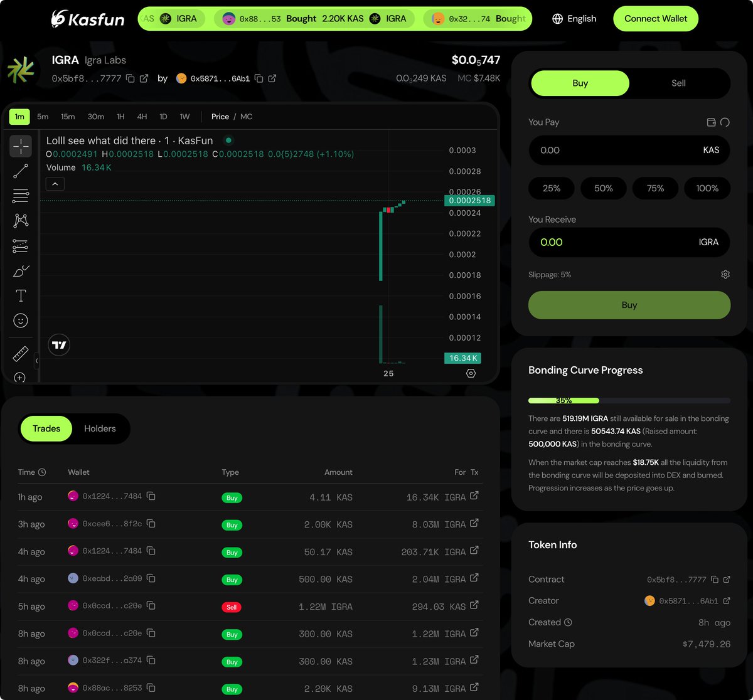Select the chart patterns tool
The image size is (753, 700).
pyautogui.click(x=21, y=221)
